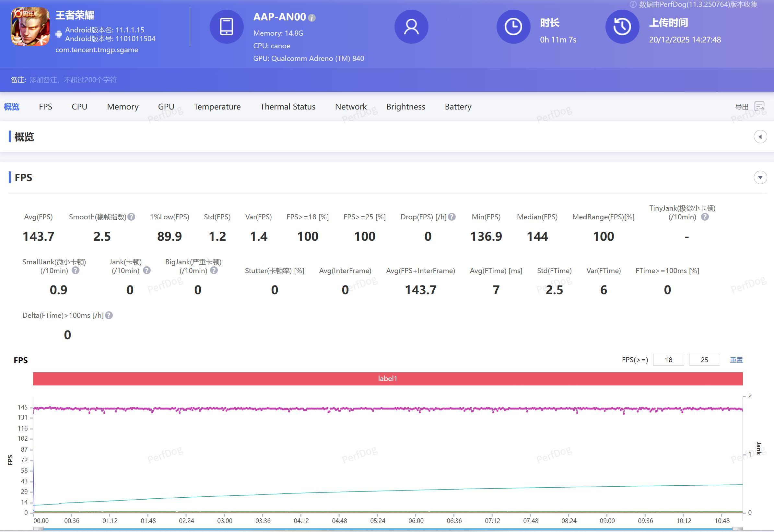The image size is (774, 532).
Task: Click 重置 to reset FPS thresholds
Action: [736, 360]
